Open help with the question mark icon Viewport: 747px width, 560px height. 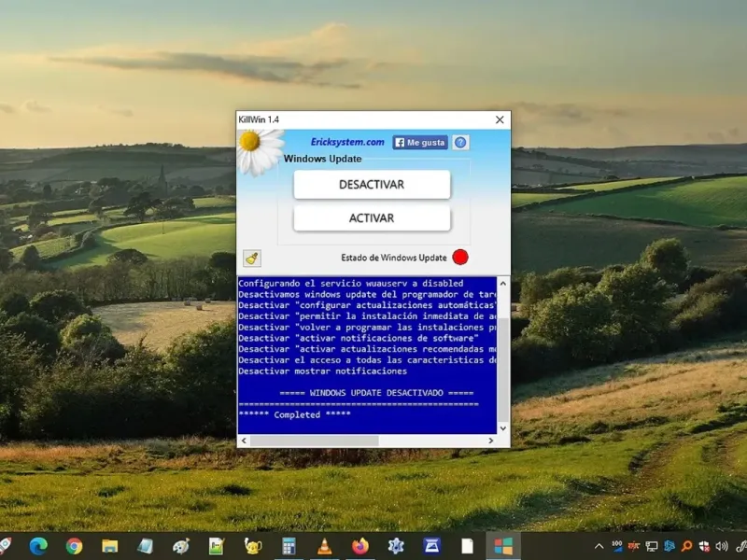(459, 143)
